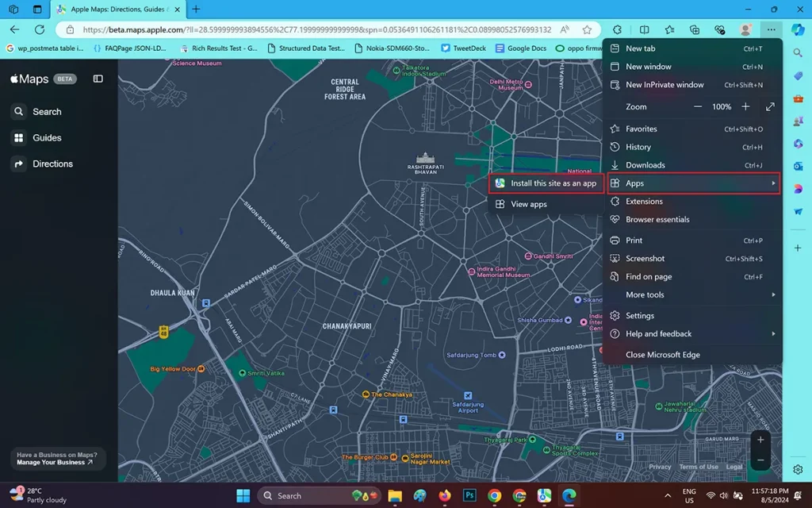This screenshot has width=812, height=508.
Task: Choose New InPrivate window
Action: coord(694,84)
